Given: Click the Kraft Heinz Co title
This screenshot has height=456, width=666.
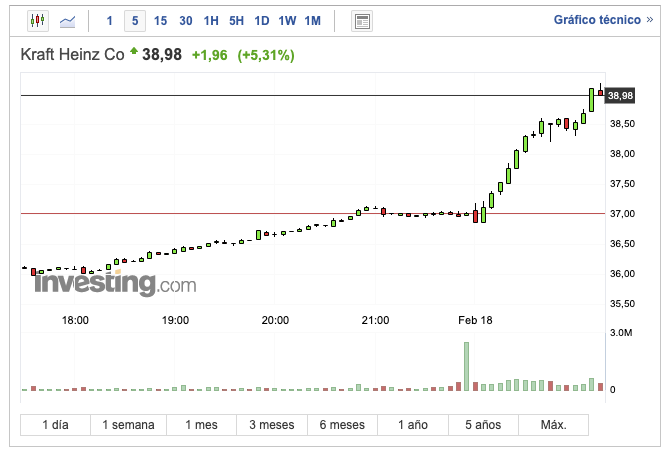Looking at the screenshot, I should coord(72,56).
